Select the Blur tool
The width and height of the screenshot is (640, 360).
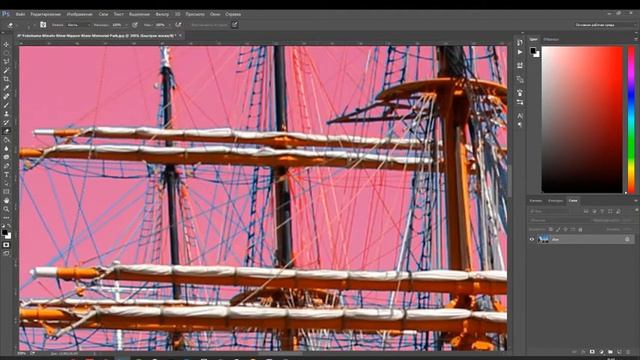tap(6, 149)
